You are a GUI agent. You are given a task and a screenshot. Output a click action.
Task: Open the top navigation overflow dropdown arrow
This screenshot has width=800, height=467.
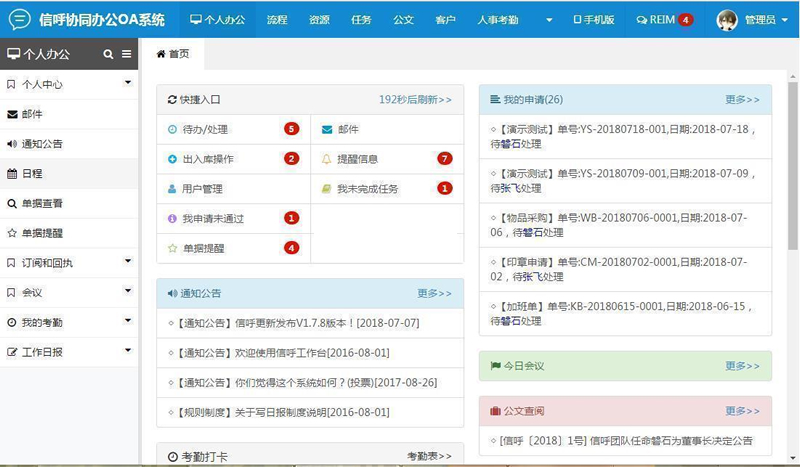coord(548,20)
